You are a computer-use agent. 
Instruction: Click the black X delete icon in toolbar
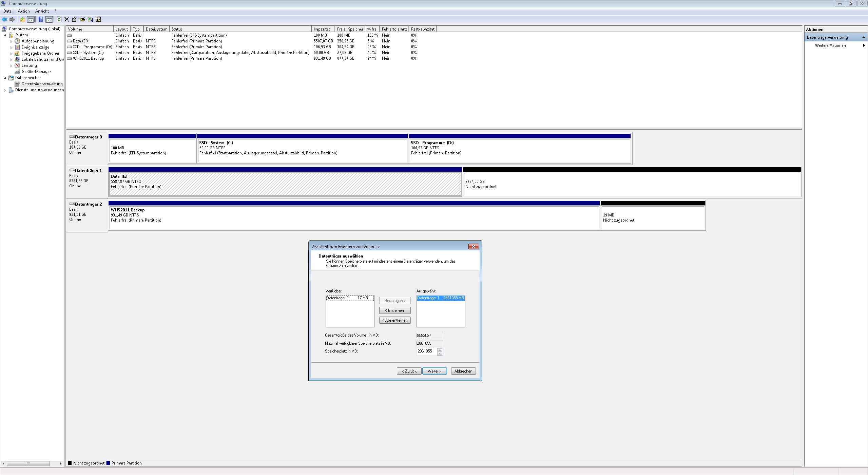67,19
